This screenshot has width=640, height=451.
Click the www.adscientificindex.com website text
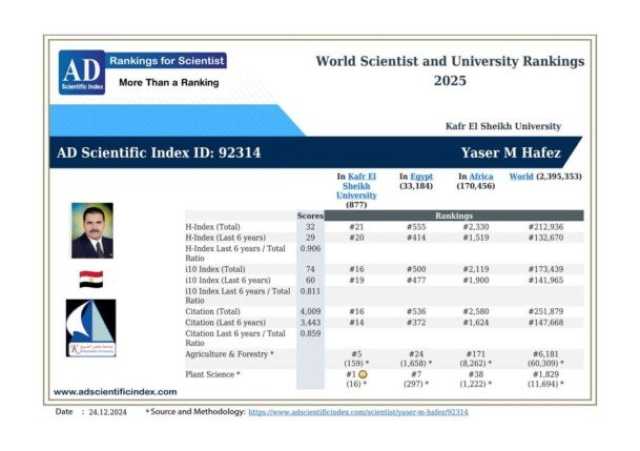tap(116, 392)
